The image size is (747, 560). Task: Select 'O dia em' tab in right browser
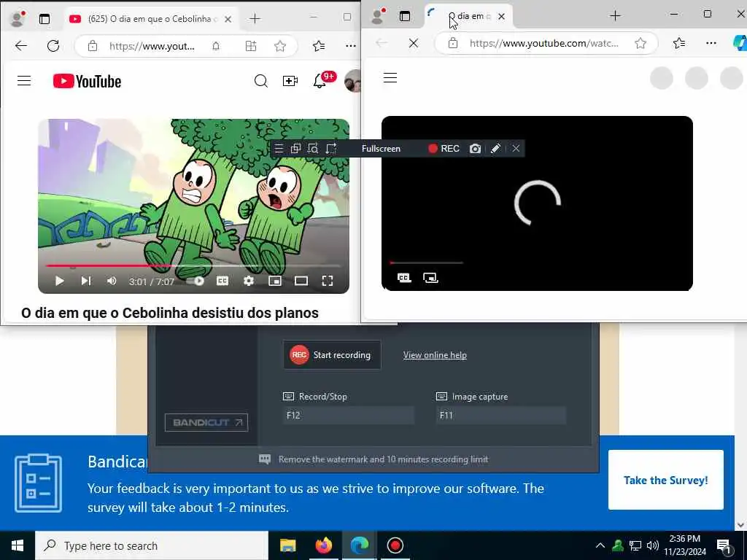coord(469,16)
